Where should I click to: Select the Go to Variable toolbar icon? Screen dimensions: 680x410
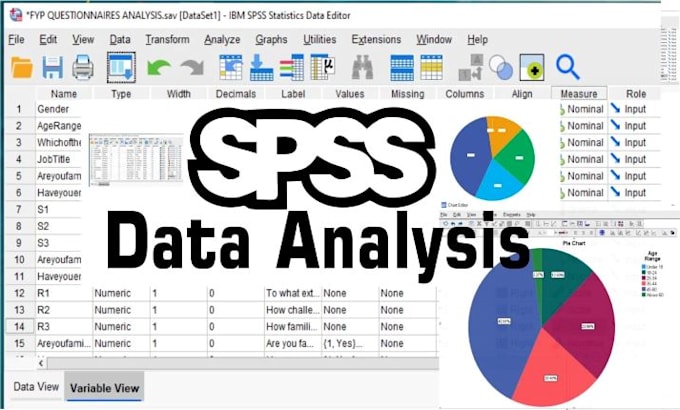point(262,67)
